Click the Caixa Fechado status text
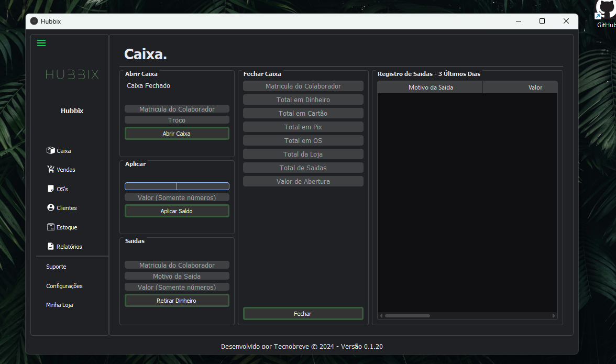Screen dimensions: 616x364 click(x=149, y=85)
